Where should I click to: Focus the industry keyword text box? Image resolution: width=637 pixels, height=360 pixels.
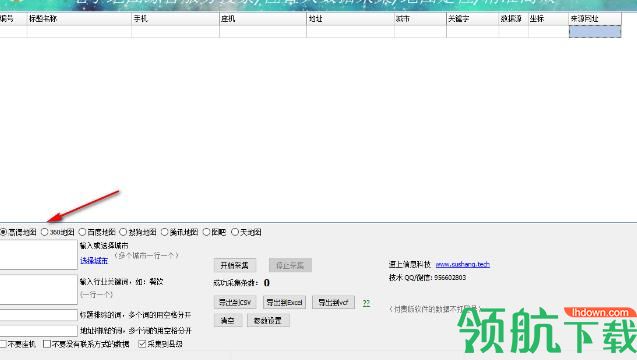pyautogui.click(x=39, y=289)
